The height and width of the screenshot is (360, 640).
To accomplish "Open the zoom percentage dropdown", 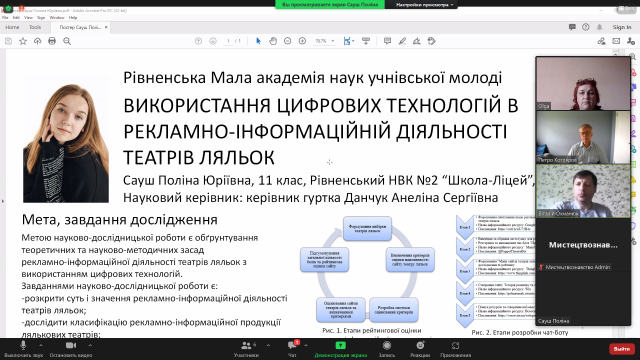I will click(x=324, y=41).
